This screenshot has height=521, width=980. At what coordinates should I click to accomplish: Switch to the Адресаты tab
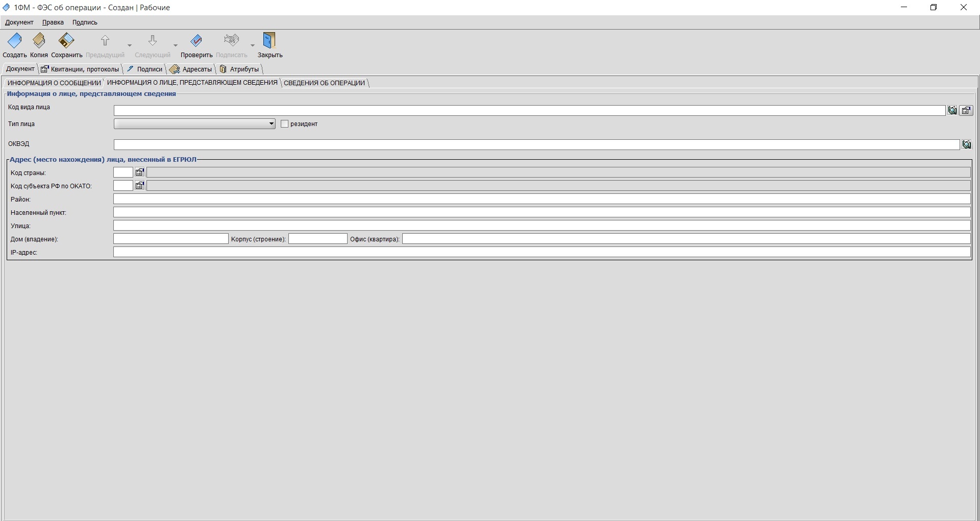click(x=191, y=69)
